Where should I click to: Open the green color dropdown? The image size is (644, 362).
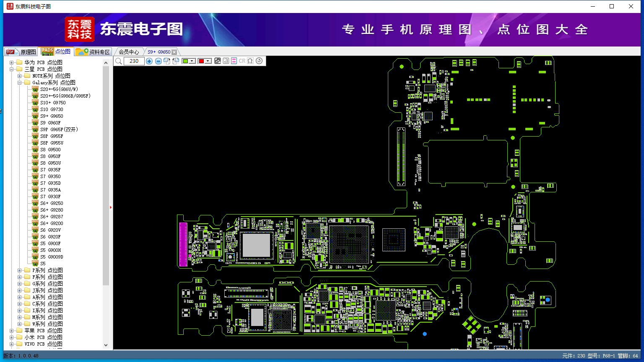[192, 61]
